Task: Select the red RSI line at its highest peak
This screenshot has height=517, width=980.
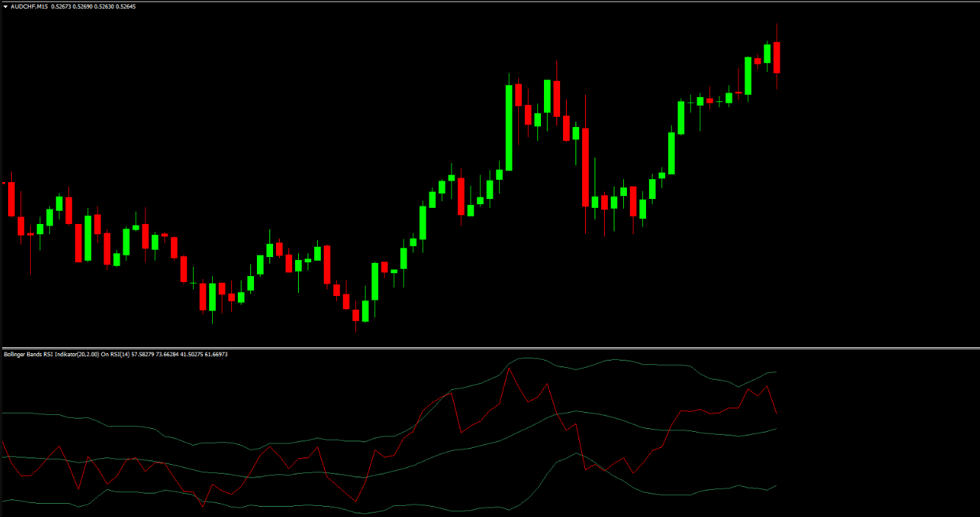Action: pos(508,369)
